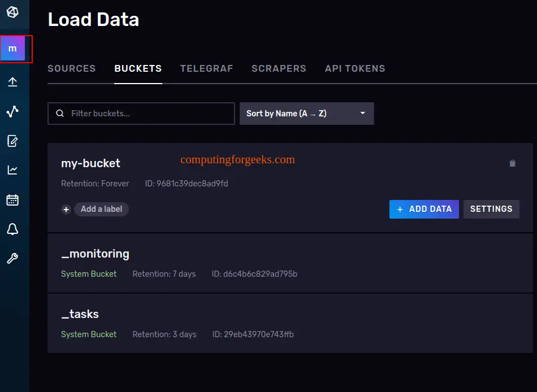Switch to the Sources tab
This screenshot has height=392, width=537.
[x=72, y=68]
